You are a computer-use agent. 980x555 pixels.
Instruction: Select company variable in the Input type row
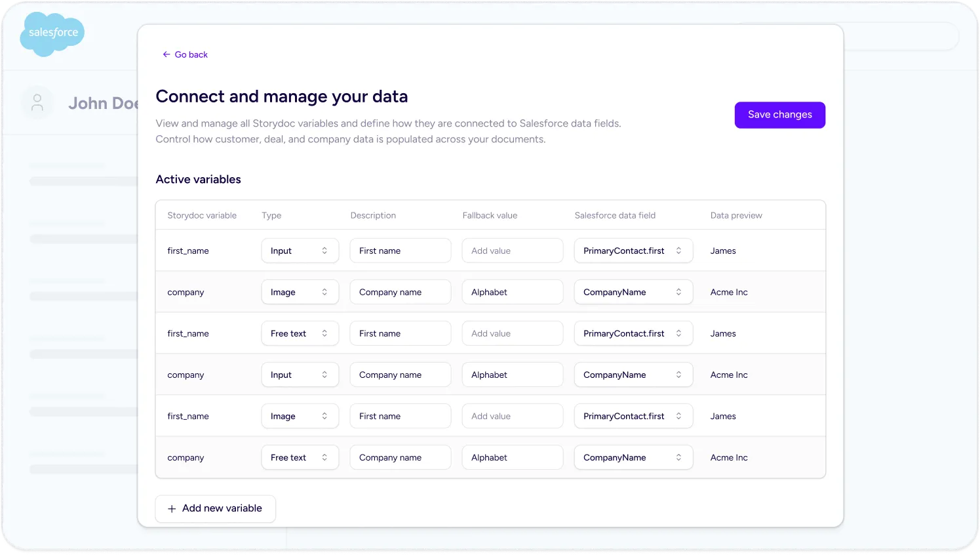click(x=186, y=375)
